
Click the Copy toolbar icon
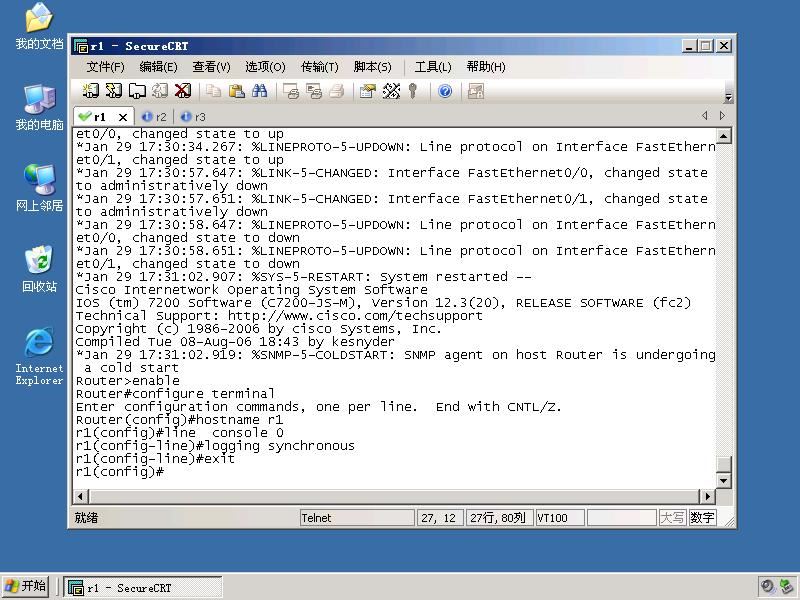pos(213,91)
